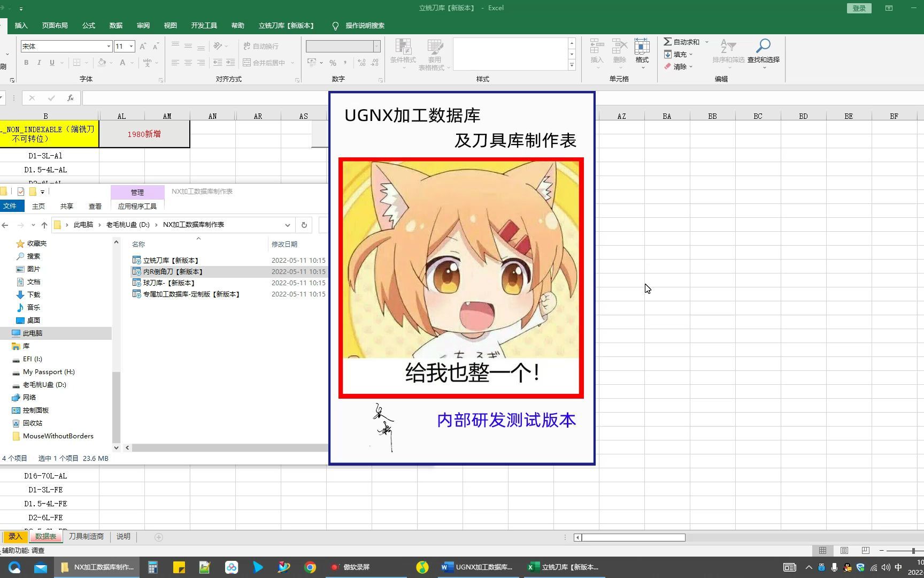Screen dimensions: 924x578
Task: Open the UGNX Word document taskbar button
Action: tap(477, 567)
